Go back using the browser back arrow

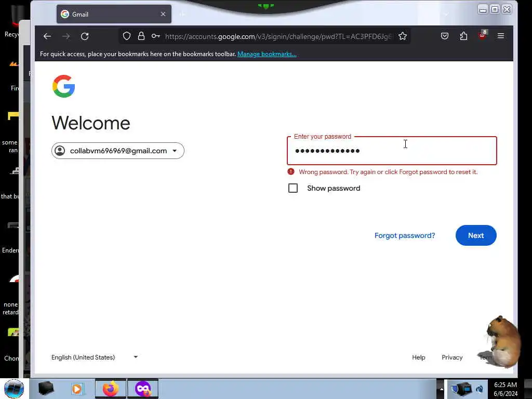point(47,36)
